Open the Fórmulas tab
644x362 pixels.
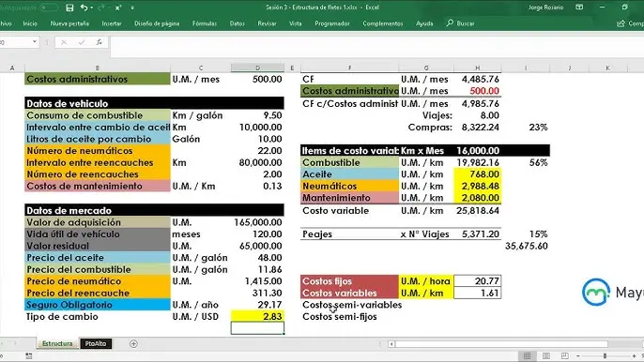point(205,23)
